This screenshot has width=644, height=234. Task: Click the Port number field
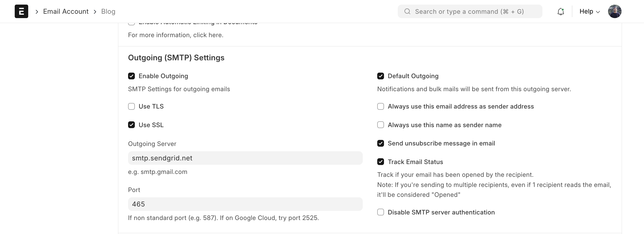click(x=245, y=204)
